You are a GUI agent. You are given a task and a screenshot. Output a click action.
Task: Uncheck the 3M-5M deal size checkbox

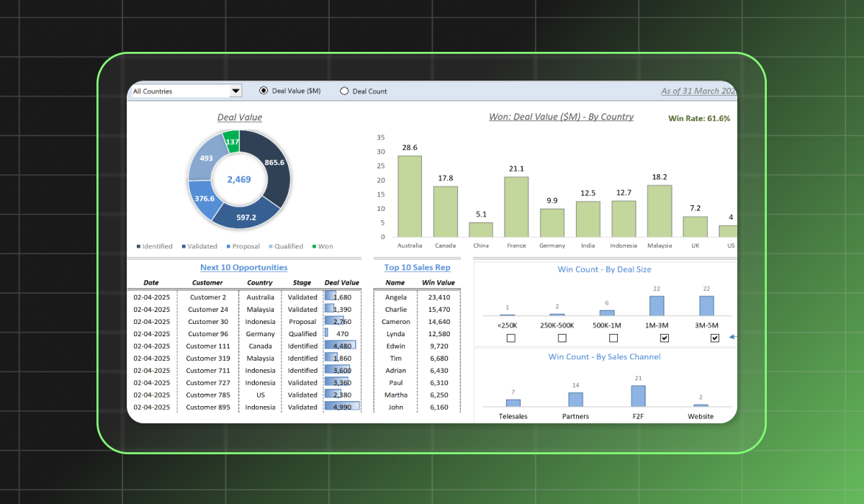click(715, 338)
